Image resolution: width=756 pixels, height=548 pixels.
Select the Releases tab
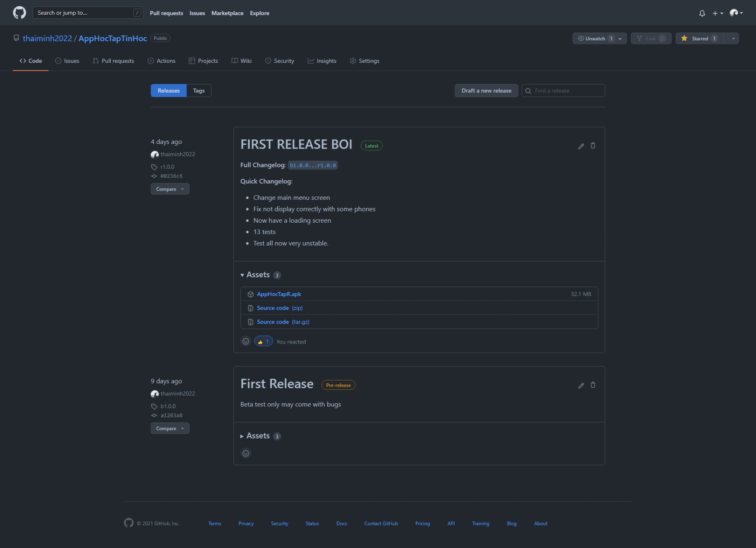pos(168,91)
